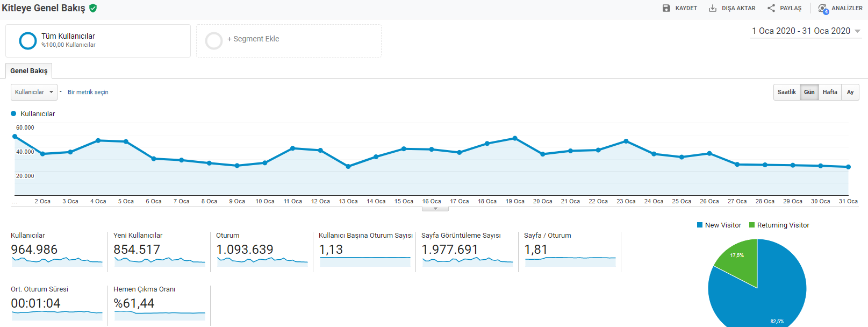Select the Genel Bakış tab

pos(29,70)
